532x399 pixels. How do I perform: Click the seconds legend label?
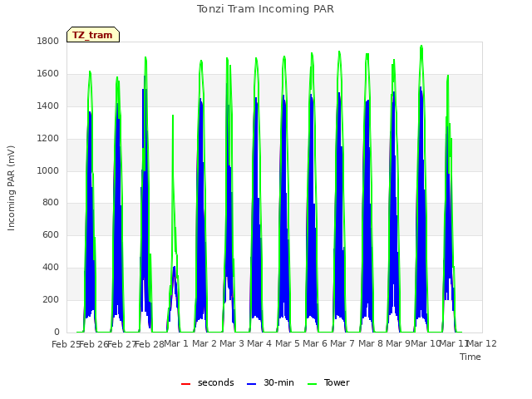pyautogui.click(x=216, y=382)
